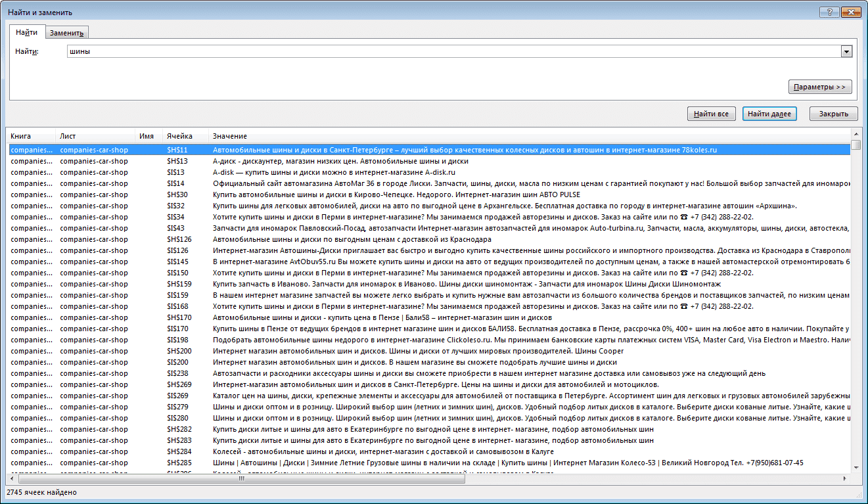Sort results by Значение column header
The width and height of the screenshot is (868, 504).
click(x=530, y=136)
